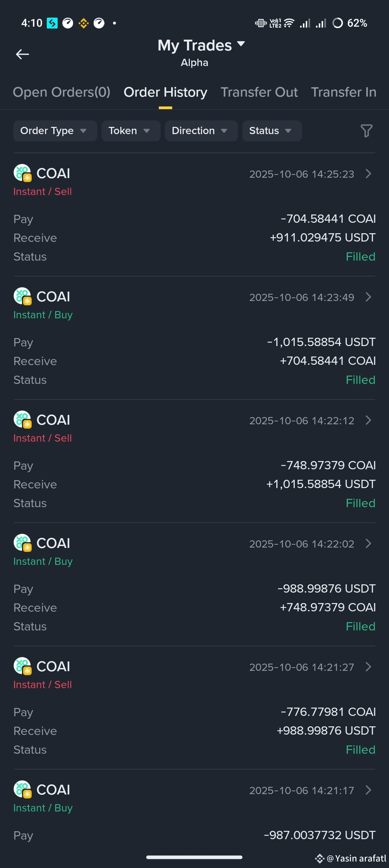This screenshot has height=868, width=389.
Task: Open the Token filter dropdown
Action: (131, 130)
